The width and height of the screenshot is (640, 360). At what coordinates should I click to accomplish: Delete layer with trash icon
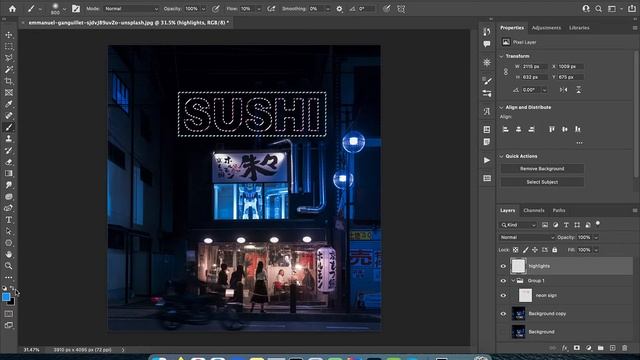click(624, 348)
